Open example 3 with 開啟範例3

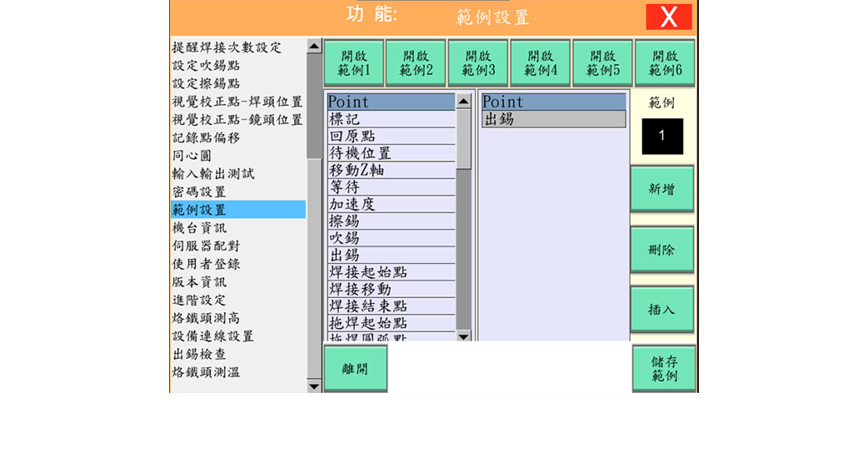(x=478, y=63)
